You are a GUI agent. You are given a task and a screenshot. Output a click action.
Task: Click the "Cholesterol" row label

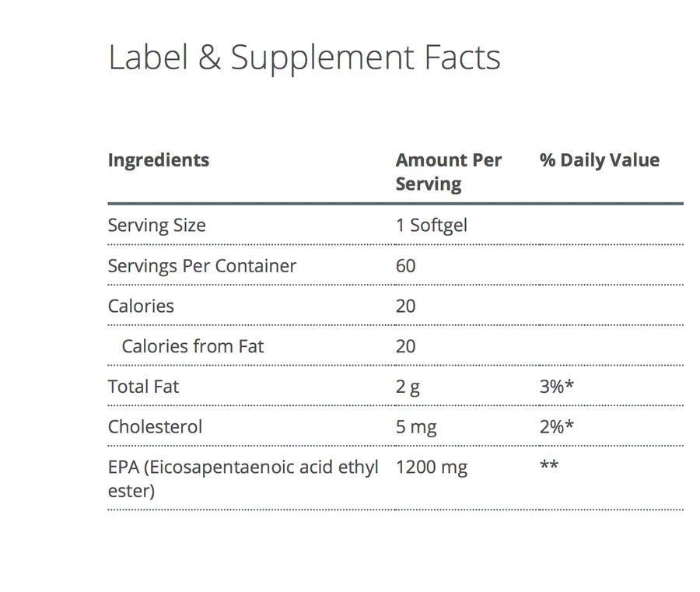pos(155,427)
